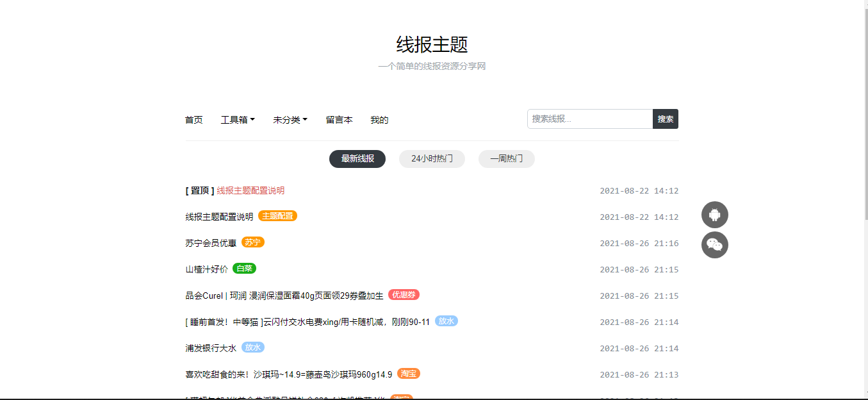Switch to the 一周热门 tab
This screenshot has width=868, height=400.
[506, 158]
